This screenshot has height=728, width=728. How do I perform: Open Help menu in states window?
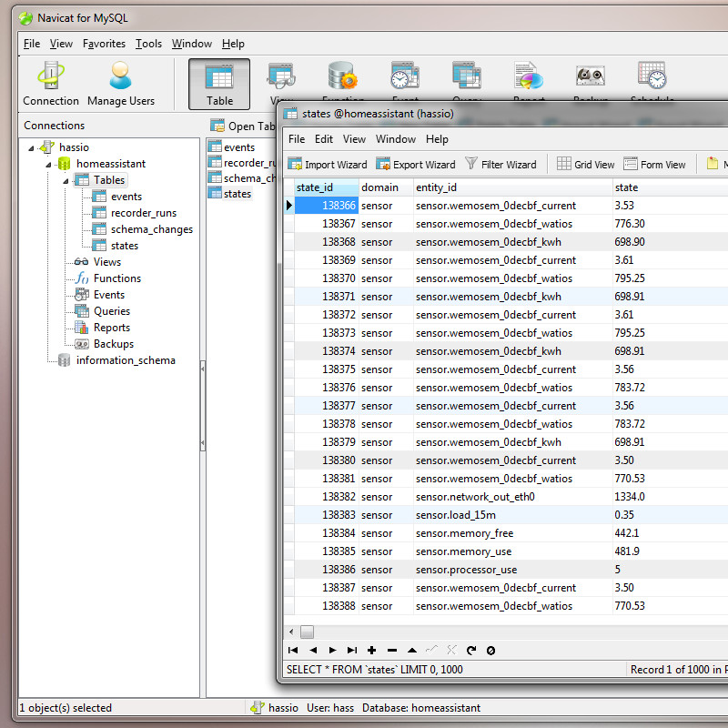pyautogui.click(x=437, y=139)
